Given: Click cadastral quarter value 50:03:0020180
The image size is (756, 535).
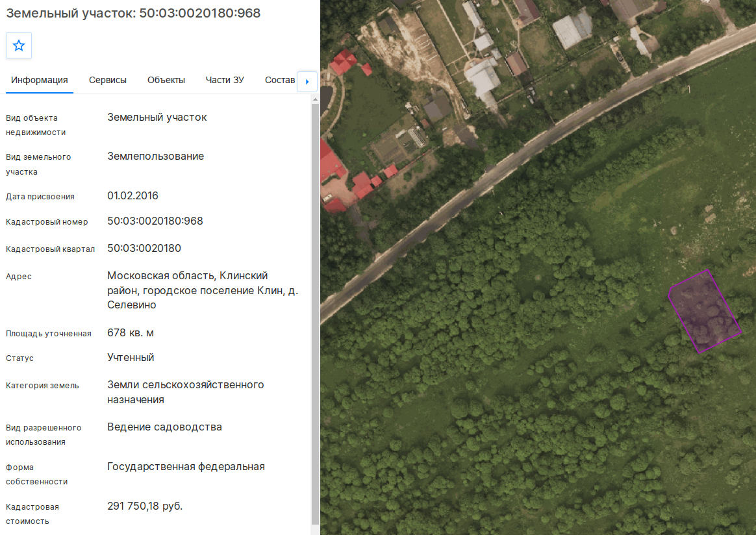Looking at the screenshot, I should coord(144,248).
